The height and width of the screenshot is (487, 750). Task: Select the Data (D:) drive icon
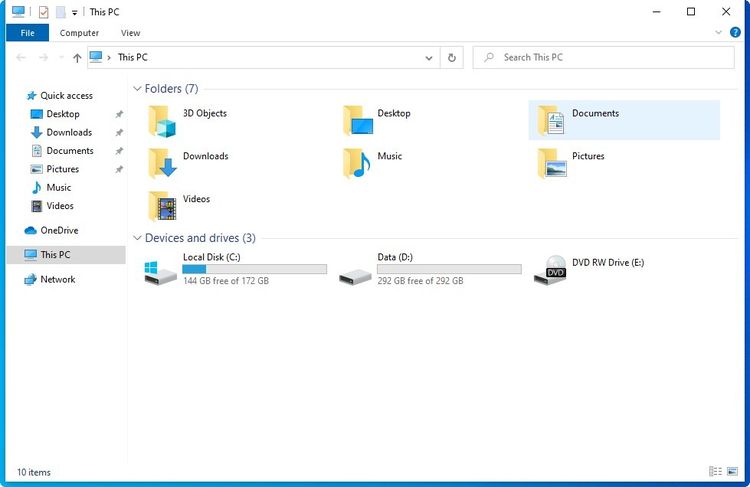355,277
